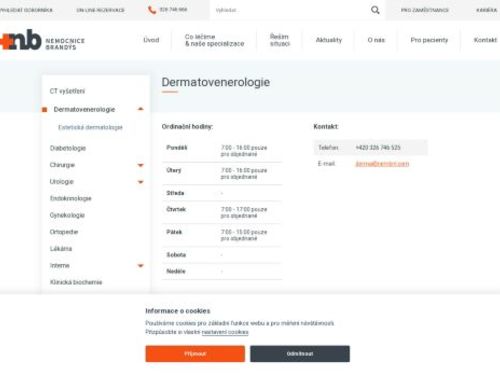Open the Pro zaměstnance top link
The image size is (500, 375).
425,10
